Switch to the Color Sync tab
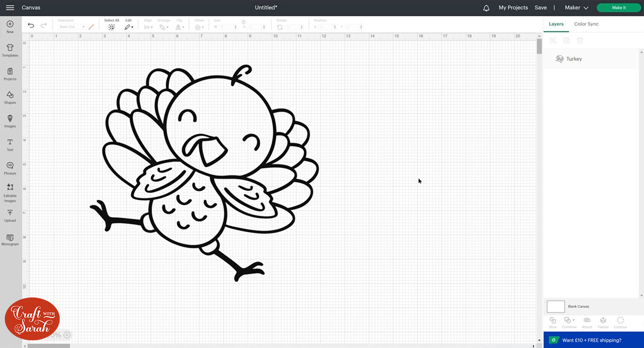Viewport: 644px width, 348px height. 586,24
